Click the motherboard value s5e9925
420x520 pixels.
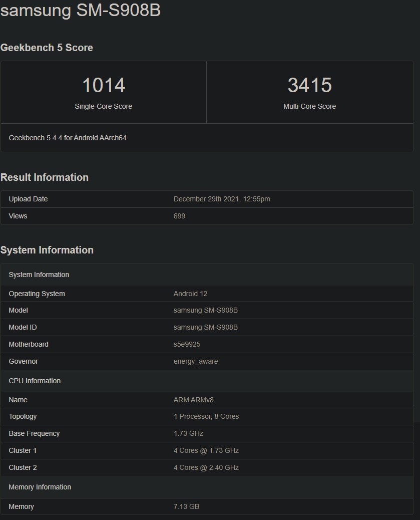click(187, 344)
